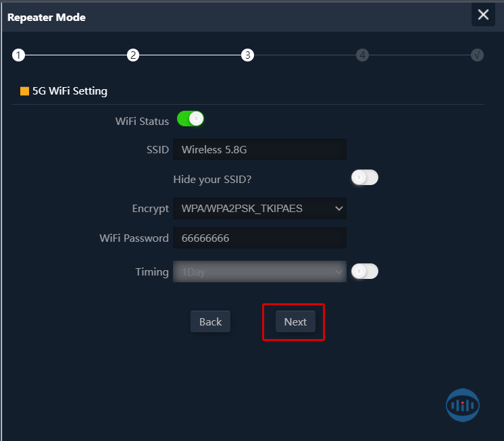The image size is (504, 441).
Task: Proceed with the Next button
Action: pyautogui.click(x=295, y=322)
